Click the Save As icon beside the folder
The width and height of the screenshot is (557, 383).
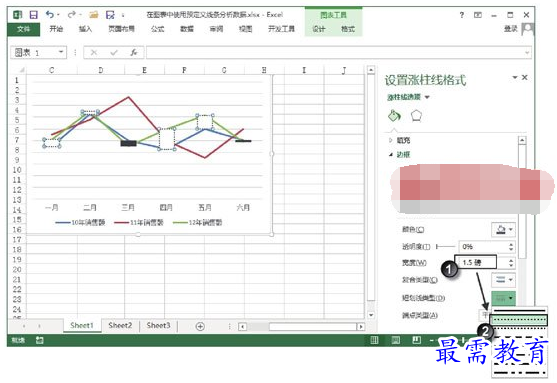[x=110, y=15]
